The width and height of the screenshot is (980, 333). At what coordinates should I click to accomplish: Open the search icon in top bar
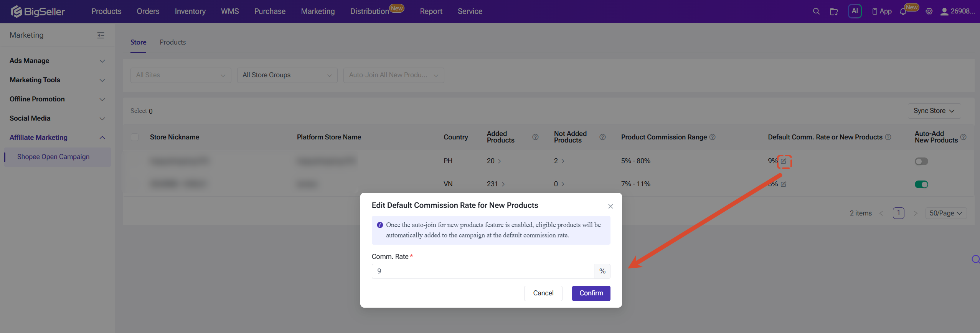click(x=816, y=12)
